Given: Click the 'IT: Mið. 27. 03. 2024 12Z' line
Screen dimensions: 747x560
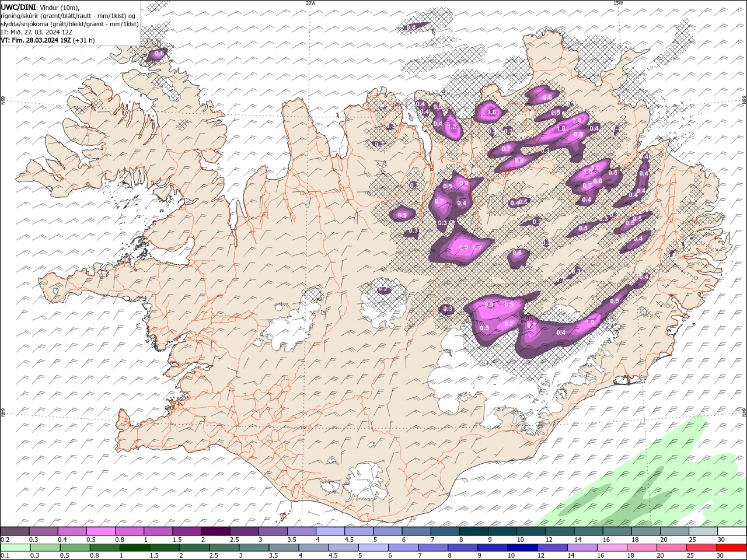Looking at the screenshot, I should [x=37, y=32].
